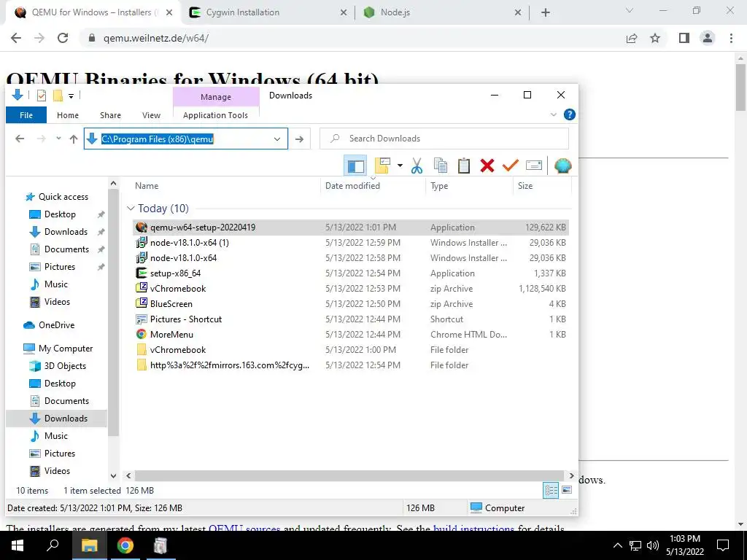Select node-v18.1.0-x64 (1) installer
The width and height of the screenshot is (747, 560).
point(351,242)
